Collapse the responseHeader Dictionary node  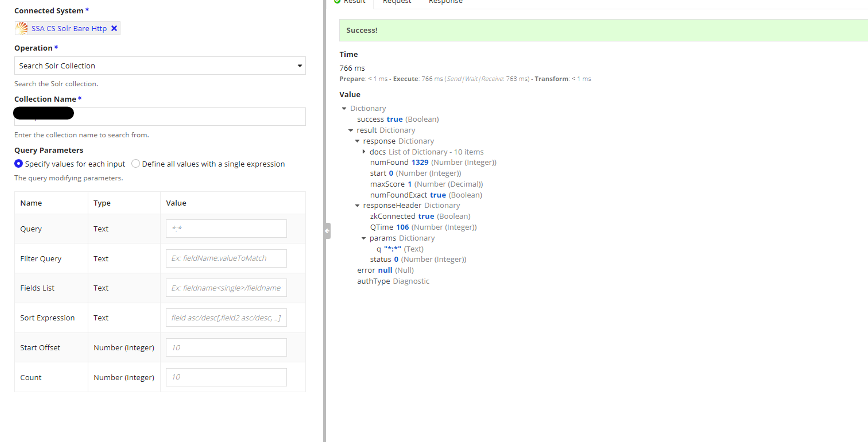click(357, 205)
